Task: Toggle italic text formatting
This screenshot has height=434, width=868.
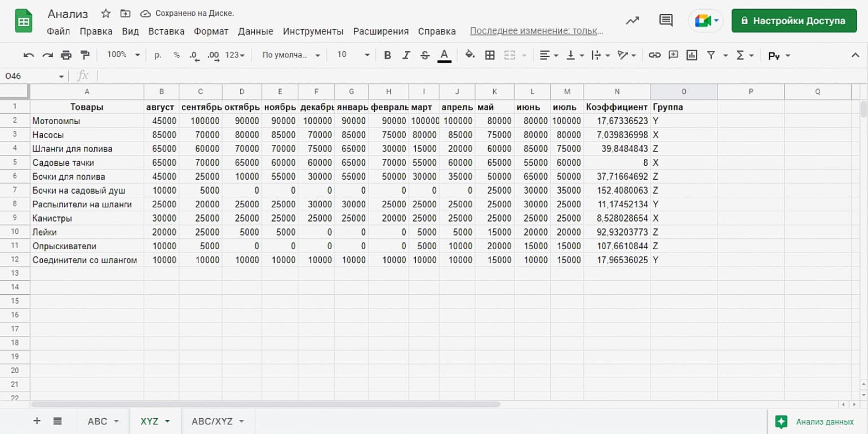Action: tap(406, 55)
